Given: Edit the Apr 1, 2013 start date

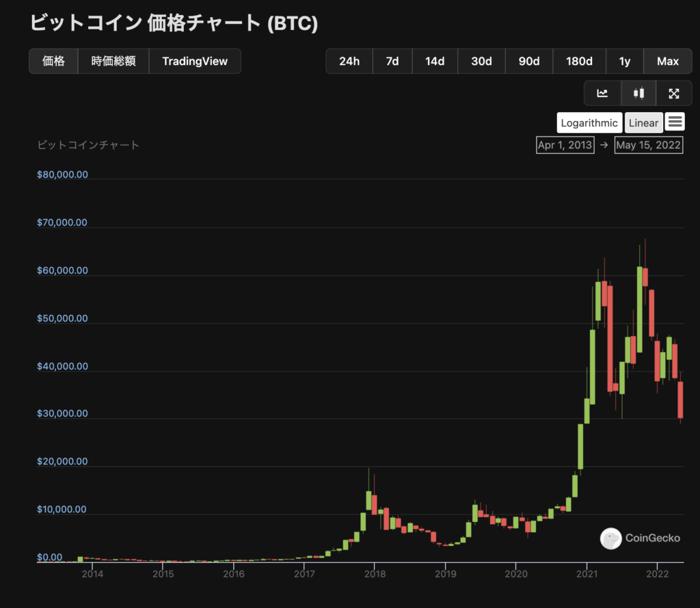Looking at the screenshot, I should (565, 145).
